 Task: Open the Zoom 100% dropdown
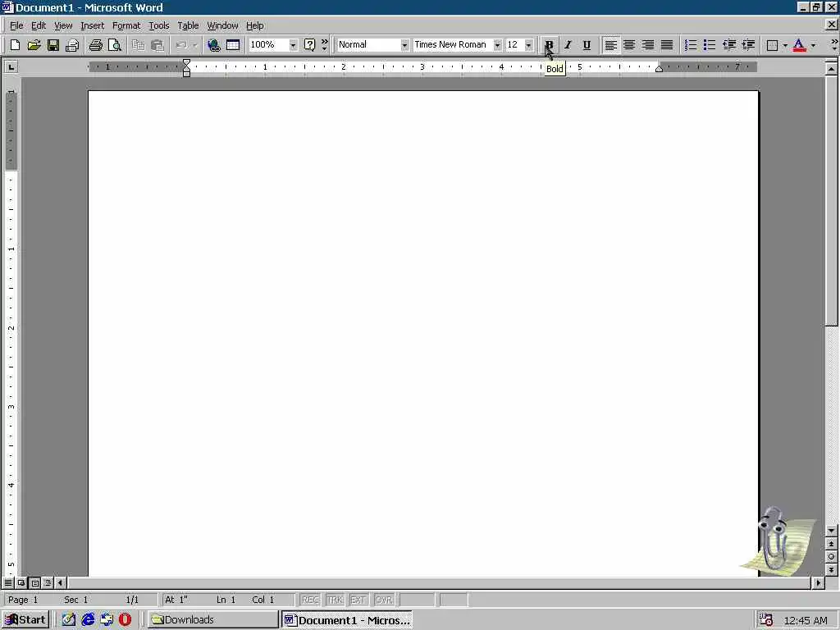click(x=293, y=45)
